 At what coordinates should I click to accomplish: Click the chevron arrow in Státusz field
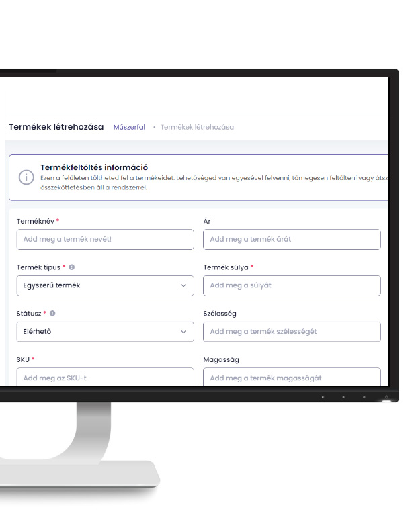pyautogui.click(x=183, y=332)
